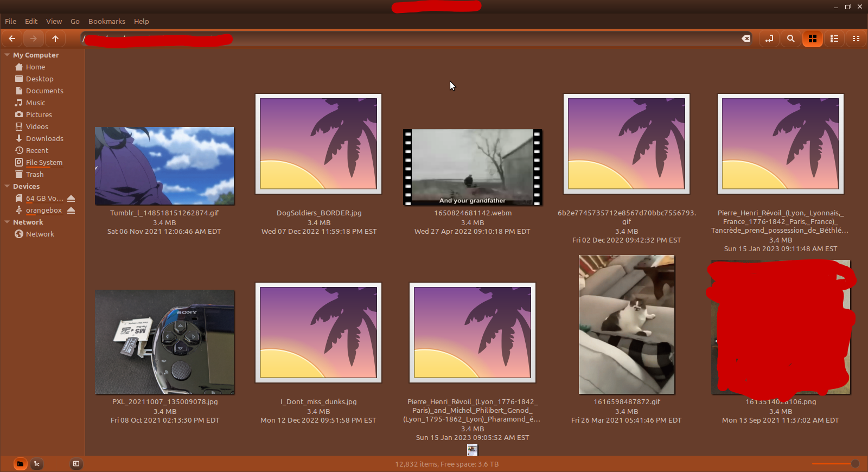Open the Bookmarks menu
Screen dimensions: 868x472
(x=107, y=22)
